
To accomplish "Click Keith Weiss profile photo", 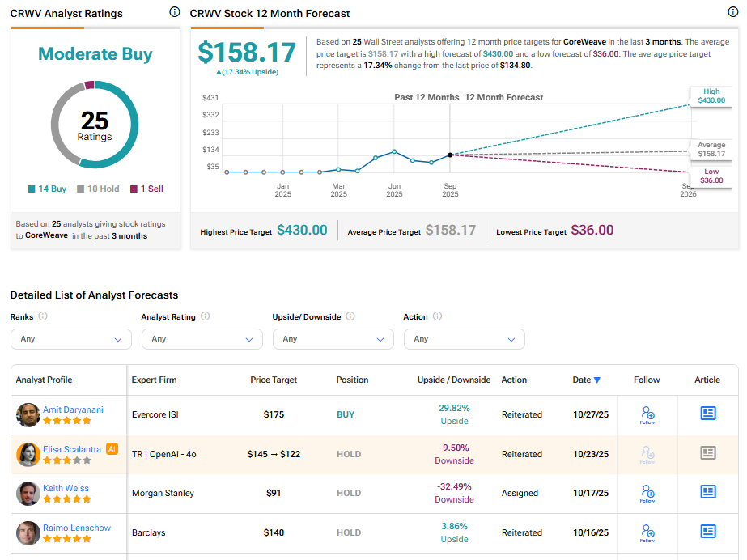I will click(28, 493).
